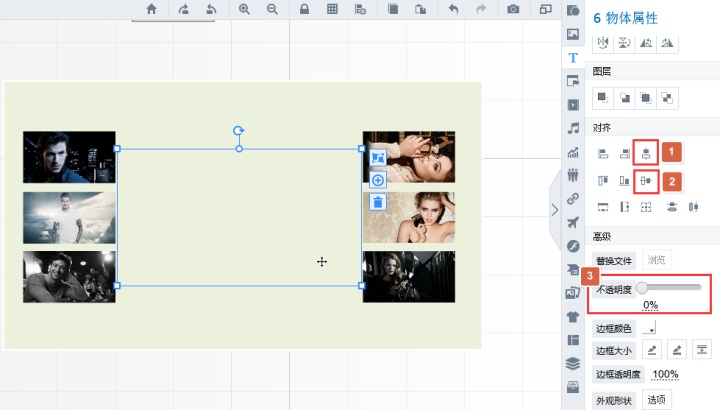The width and height of the screenshot is (720, 410).
Task: Click the line style icon at the end of the 边框大小 row
Action: tap(702, 350)
